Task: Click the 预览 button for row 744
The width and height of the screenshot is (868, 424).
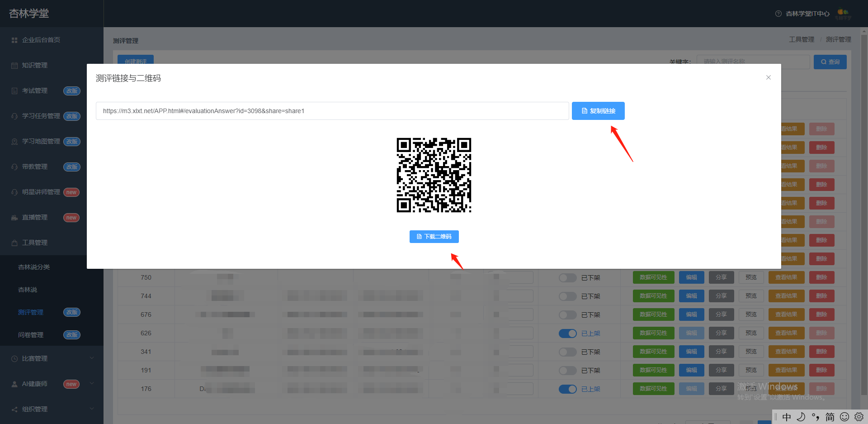Action: (751, 296)
